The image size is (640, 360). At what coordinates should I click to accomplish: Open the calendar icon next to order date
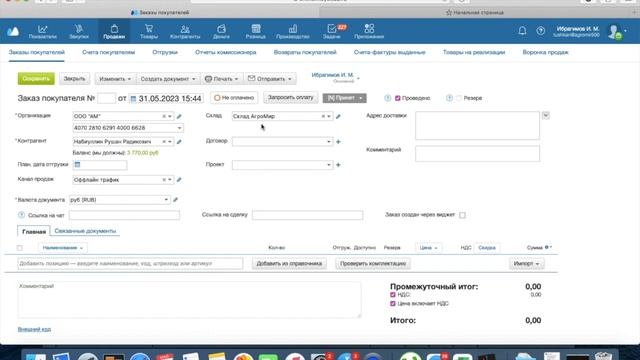coord(133,99)
